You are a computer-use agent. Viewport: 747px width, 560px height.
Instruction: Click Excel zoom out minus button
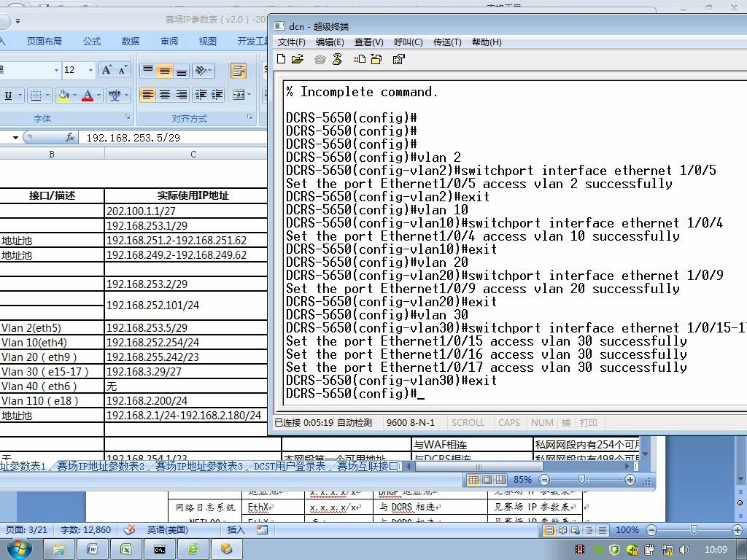click(544, 480)
